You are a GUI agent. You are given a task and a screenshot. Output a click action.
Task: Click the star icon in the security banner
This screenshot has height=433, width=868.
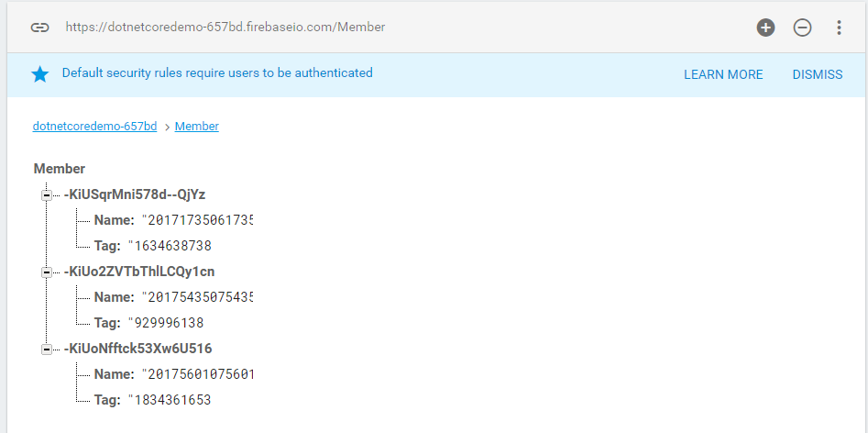tap(40, 74)
